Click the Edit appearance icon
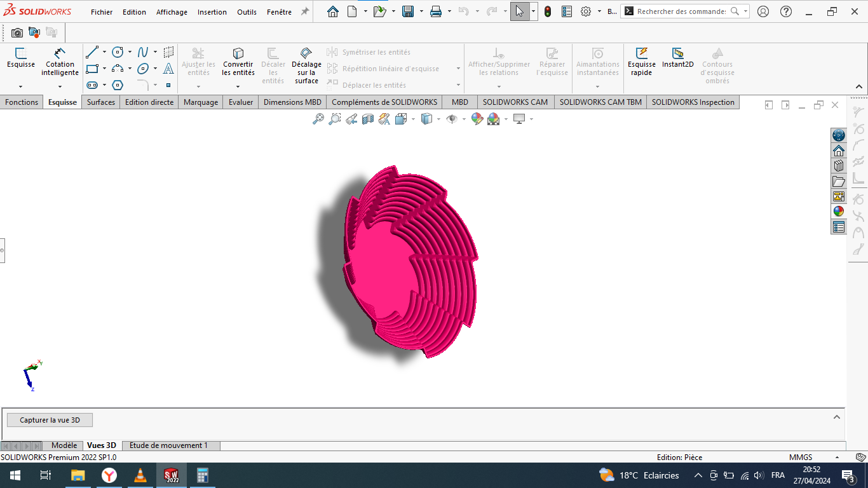Screen dimensions: 868x488 point(476,119)
